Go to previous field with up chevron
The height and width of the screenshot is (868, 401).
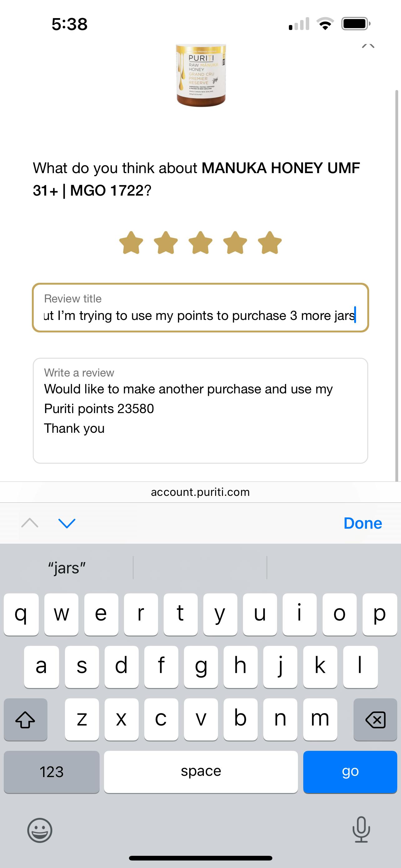click(30, 523)
